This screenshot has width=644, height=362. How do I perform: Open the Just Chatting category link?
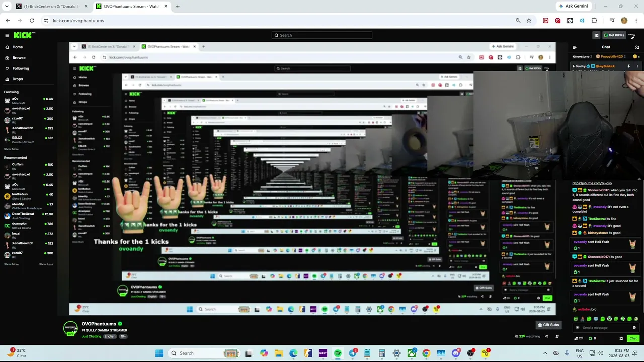(91, 336)
